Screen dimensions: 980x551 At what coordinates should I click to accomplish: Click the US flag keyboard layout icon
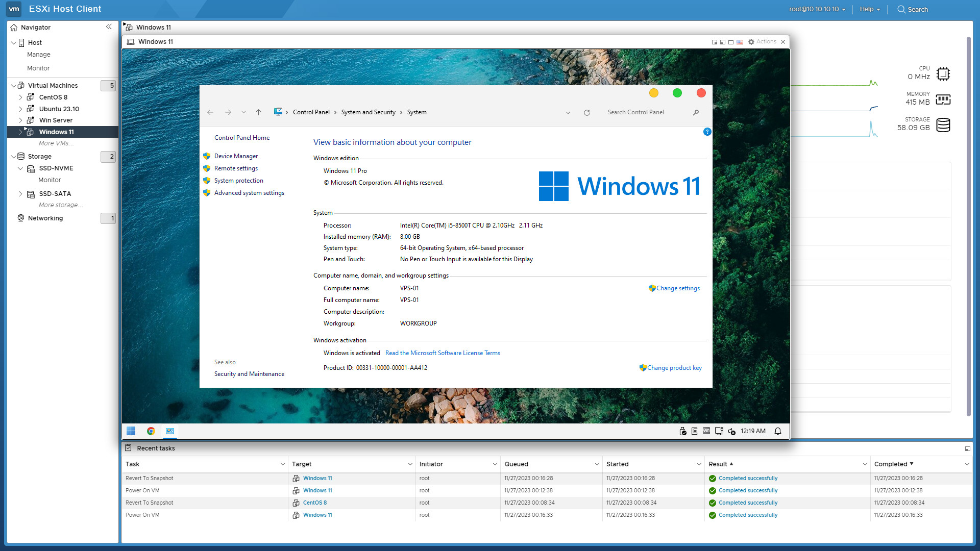[740, 42]
